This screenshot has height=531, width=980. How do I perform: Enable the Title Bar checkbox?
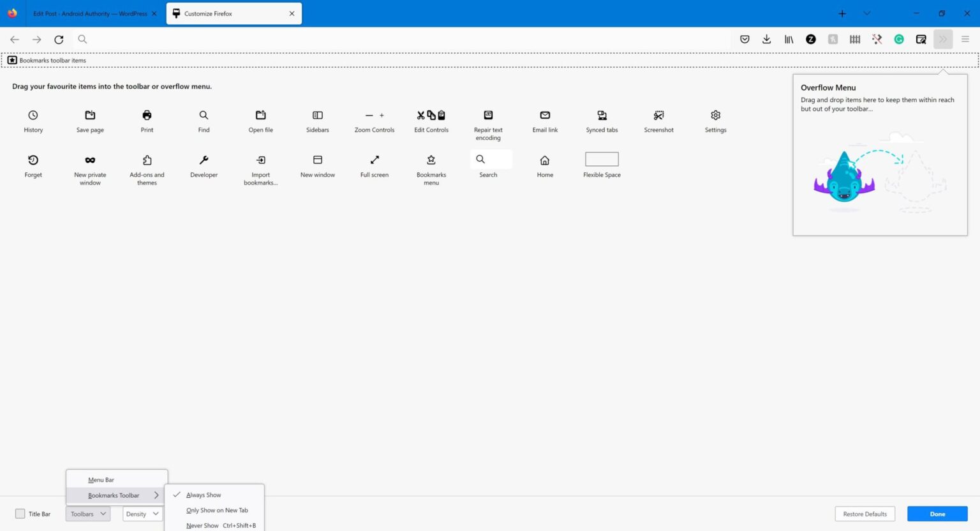(x=19, y=514)
